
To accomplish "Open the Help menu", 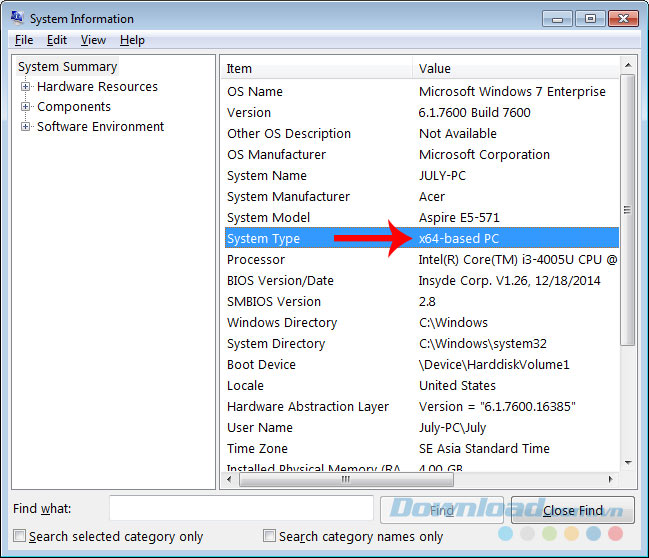I will [132, 40].
